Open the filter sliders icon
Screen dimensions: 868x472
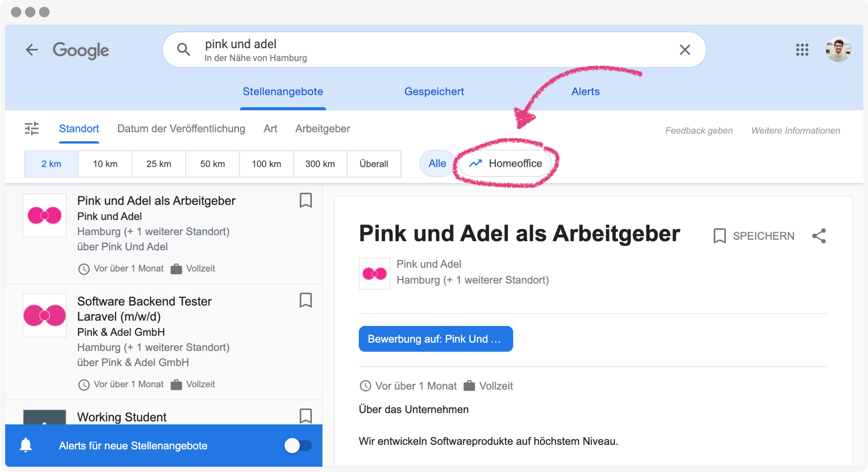[x=32, y=128]
